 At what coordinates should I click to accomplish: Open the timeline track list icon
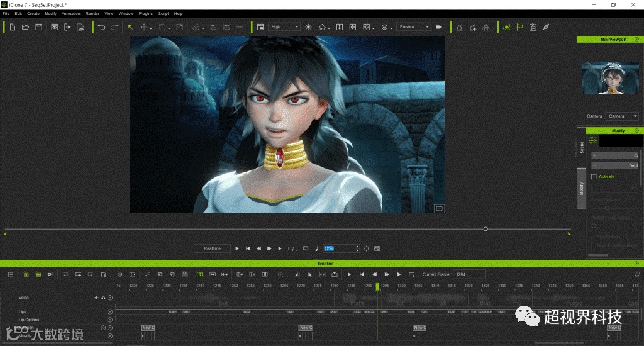click(x=10, y=274)
